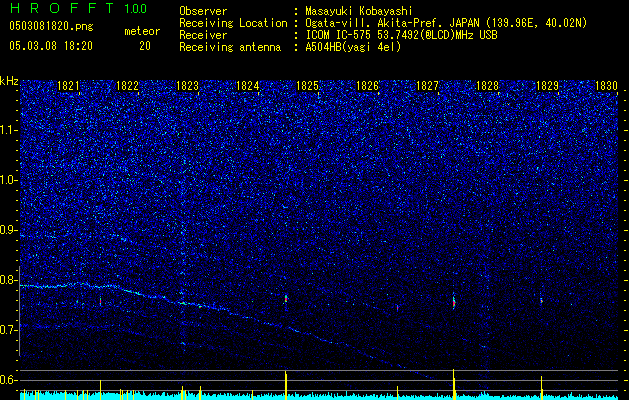Click the Receiver label

coord(203,35)
